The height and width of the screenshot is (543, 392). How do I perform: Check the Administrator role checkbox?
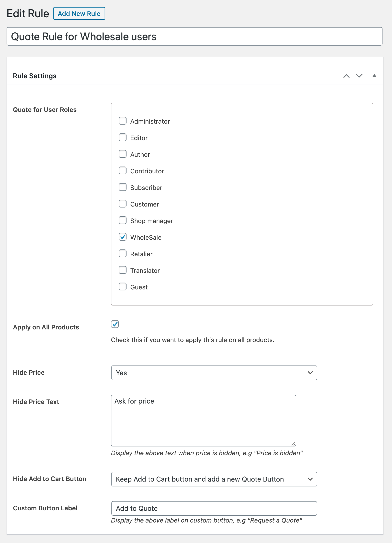pos(123,121)
